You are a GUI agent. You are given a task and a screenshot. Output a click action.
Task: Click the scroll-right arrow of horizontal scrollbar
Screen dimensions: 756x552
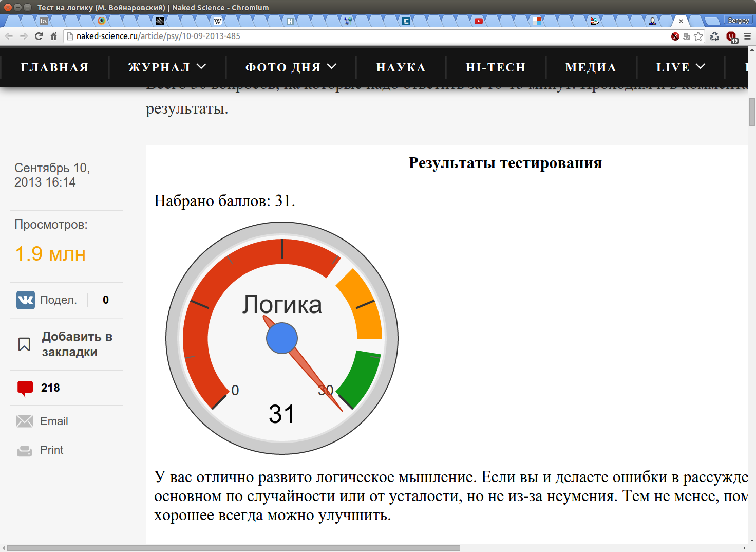[745, 548]
